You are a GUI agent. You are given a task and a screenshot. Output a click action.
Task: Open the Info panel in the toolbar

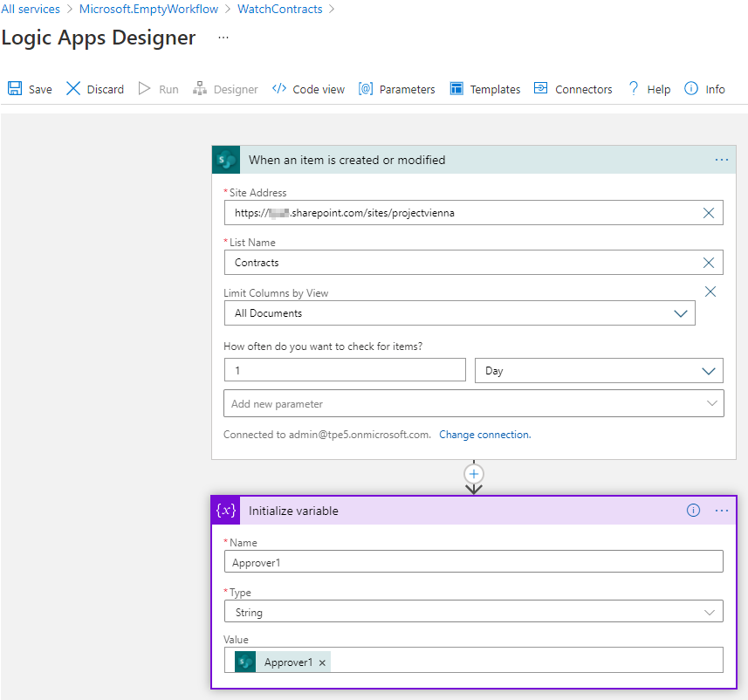691,89
